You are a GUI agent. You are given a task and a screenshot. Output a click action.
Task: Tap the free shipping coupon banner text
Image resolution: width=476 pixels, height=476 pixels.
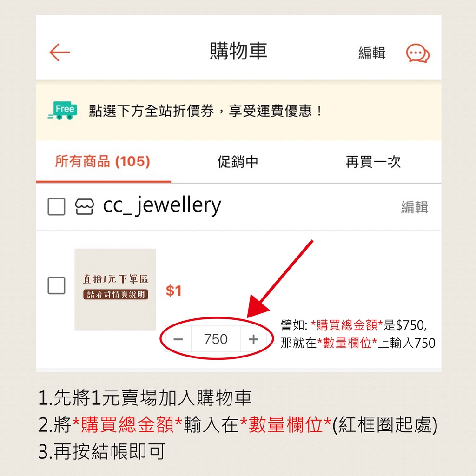205,111
